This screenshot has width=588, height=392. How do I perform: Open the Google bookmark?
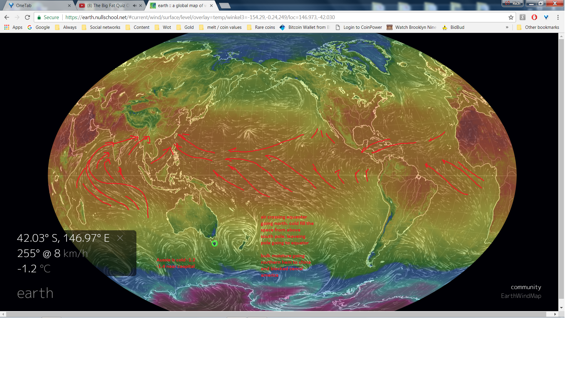tap(39, 27)
